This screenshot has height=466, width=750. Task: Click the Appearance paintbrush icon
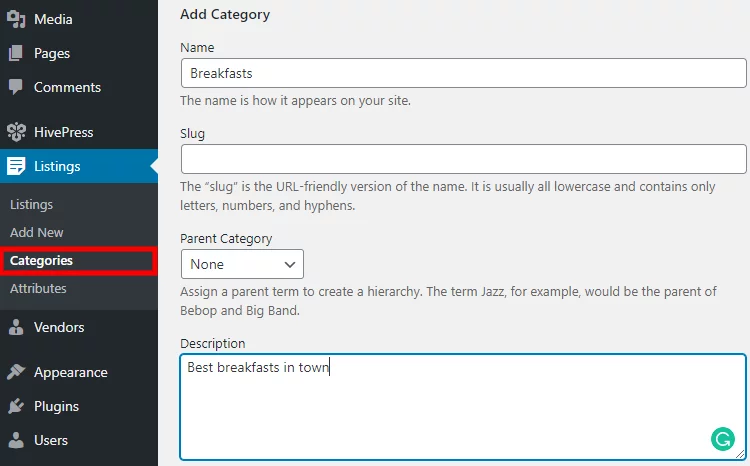pos(16,372)
